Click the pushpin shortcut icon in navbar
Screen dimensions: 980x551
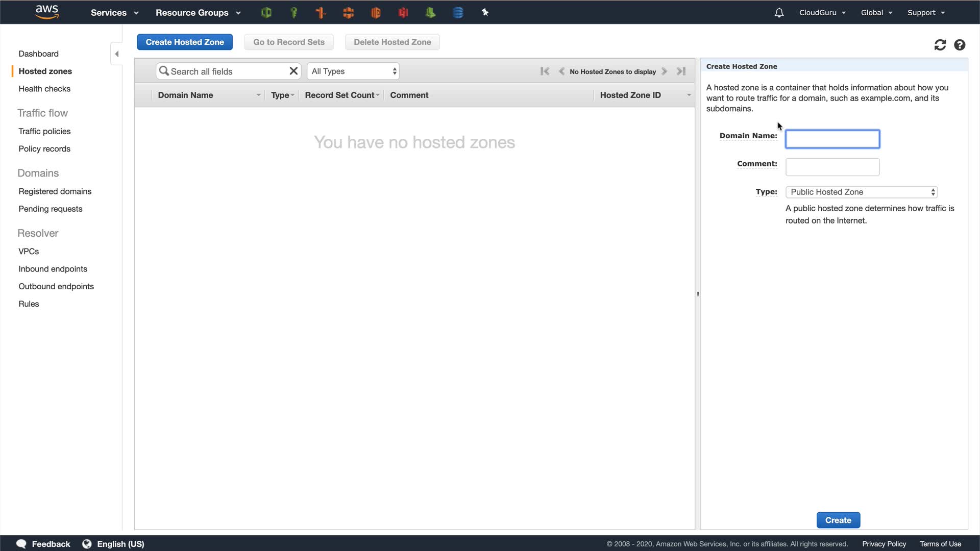click(x=485, y=13)
